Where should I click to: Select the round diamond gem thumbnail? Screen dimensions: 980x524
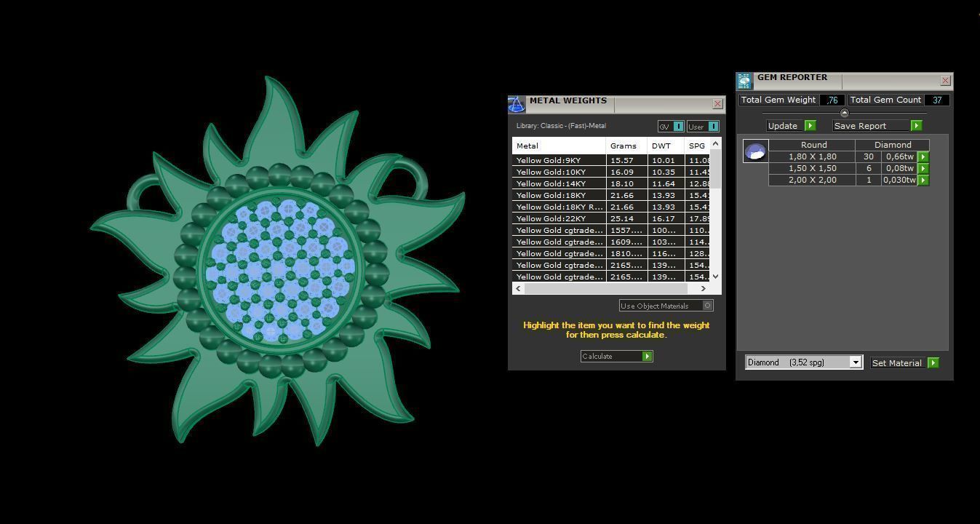756,151
